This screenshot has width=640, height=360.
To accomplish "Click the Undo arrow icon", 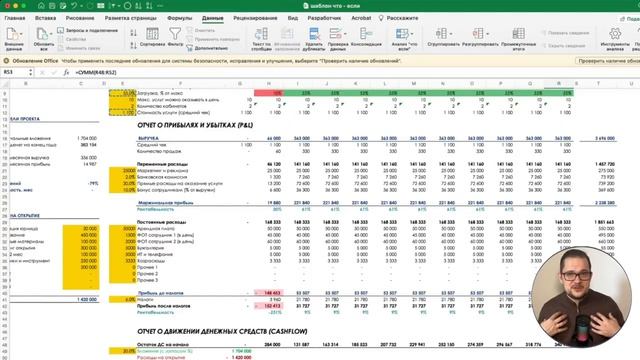I will click(74, 6).
